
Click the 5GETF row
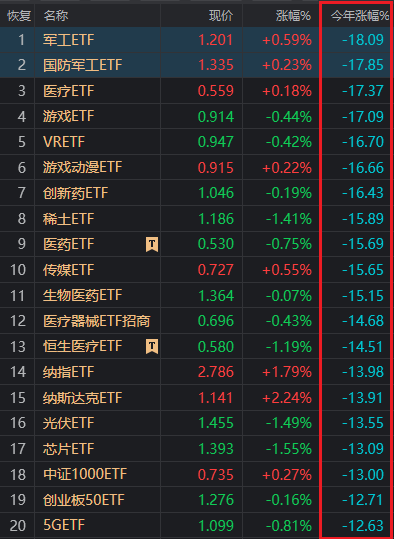[197, 525]
